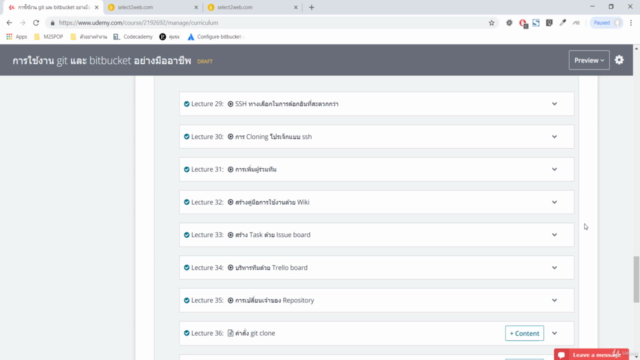Image resolution: width=640 pixels, height=360 pixels.
Task: Expand Lecture 30 details chevron
Action: pos(554,137)
